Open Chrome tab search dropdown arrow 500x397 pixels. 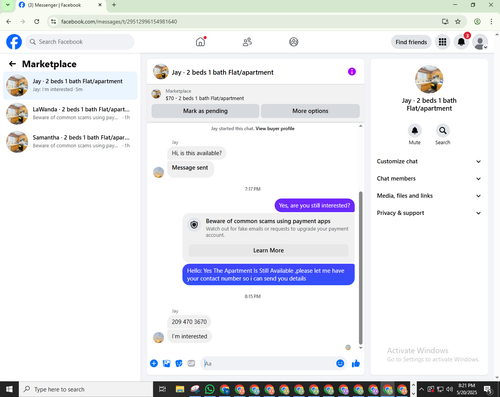pos(7,5)
